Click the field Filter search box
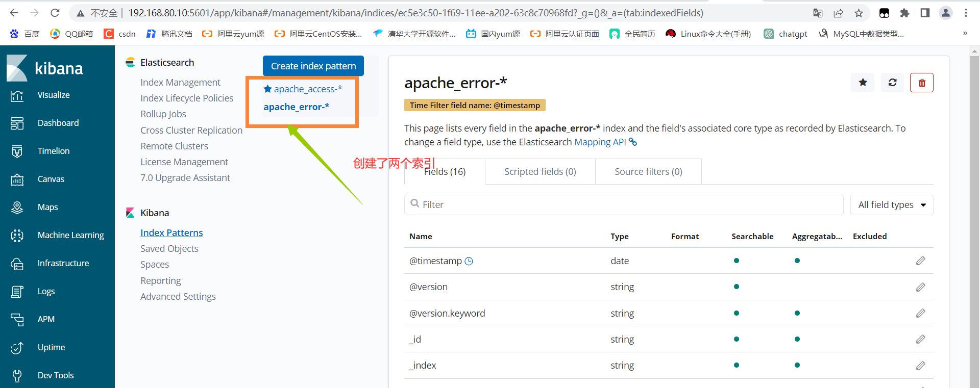Viewport: 980px width, 388px height. coord(624,205)
